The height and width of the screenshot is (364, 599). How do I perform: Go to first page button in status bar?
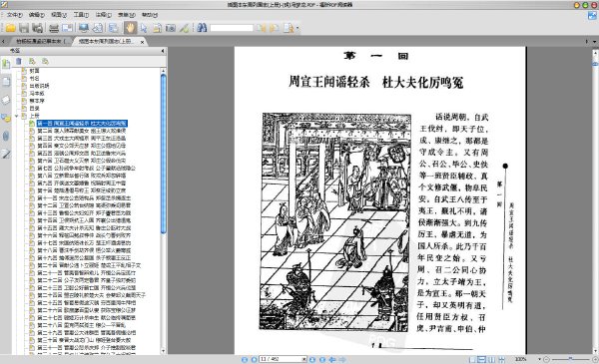click(245, 359)
